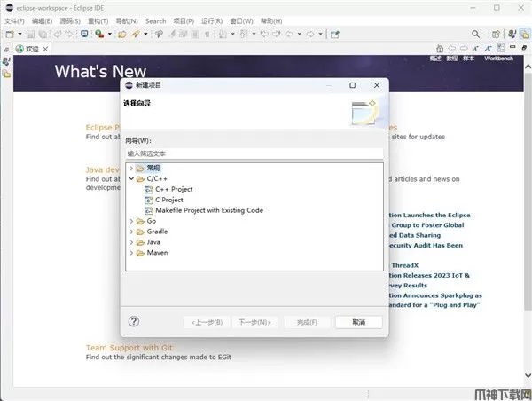Expand the Maven folder

(131, 253)
